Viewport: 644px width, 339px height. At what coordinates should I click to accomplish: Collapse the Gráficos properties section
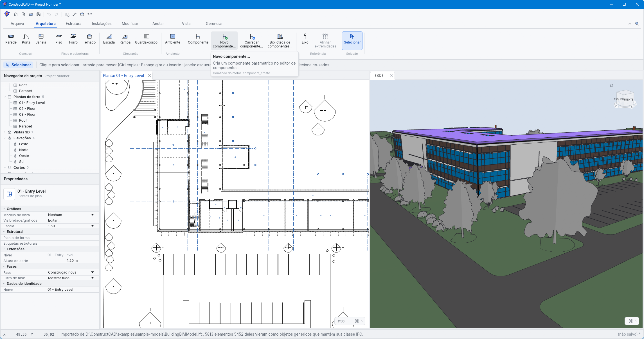point(4,209)
